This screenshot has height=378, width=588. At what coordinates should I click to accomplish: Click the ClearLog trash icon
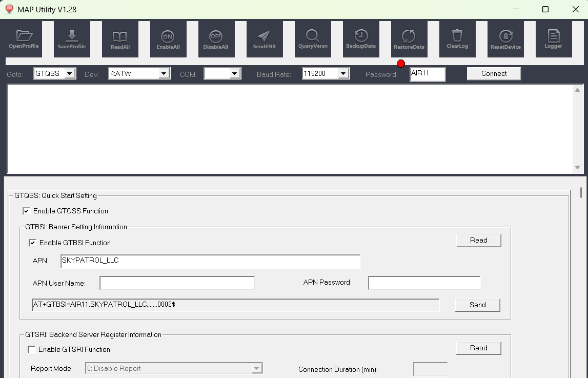coord(457,39)
